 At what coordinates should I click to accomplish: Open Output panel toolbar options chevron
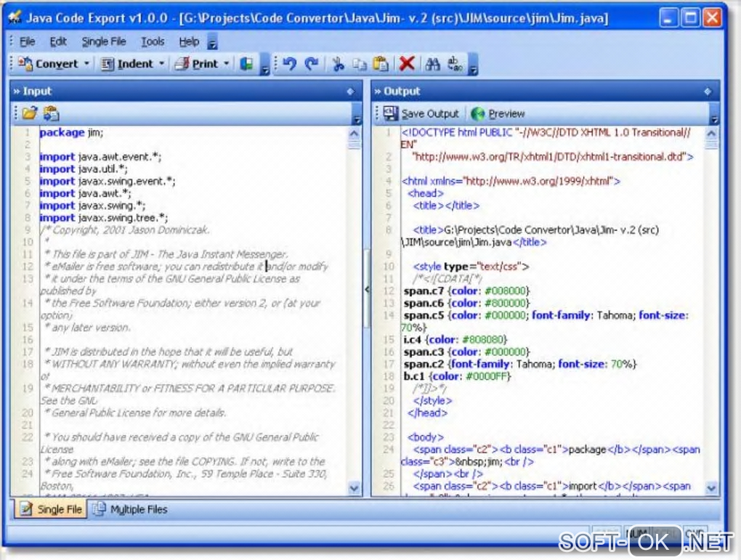pos(714,115)
